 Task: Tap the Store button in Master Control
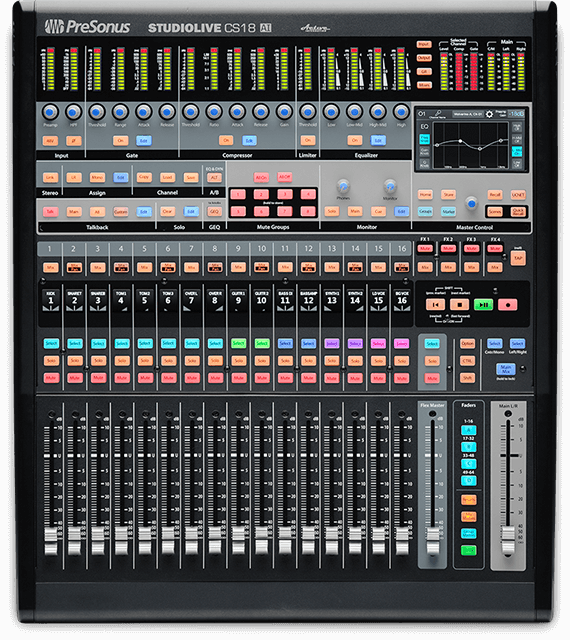[x=448, y=195]
